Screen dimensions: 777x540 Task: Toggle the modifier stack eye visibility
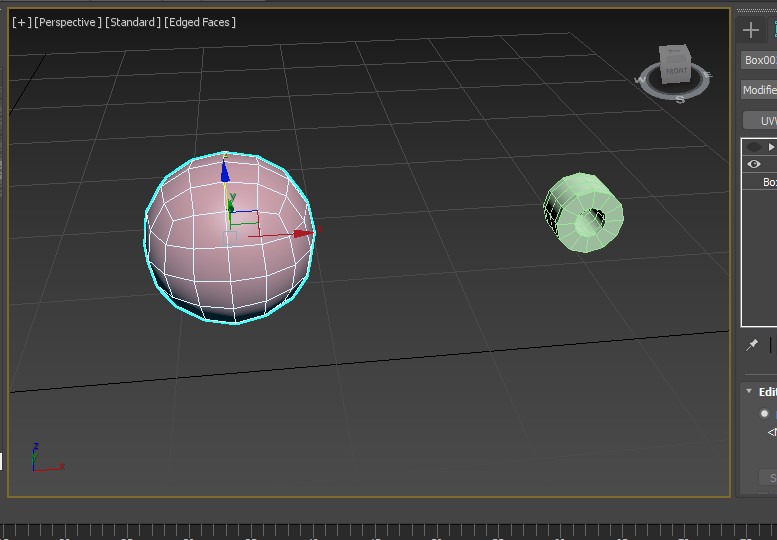(754, 164)
